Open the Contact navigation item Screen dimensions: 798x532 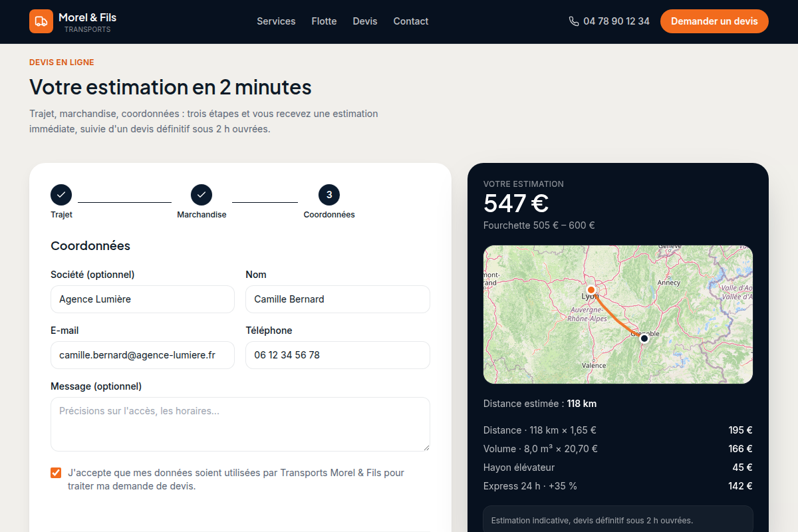411,21
